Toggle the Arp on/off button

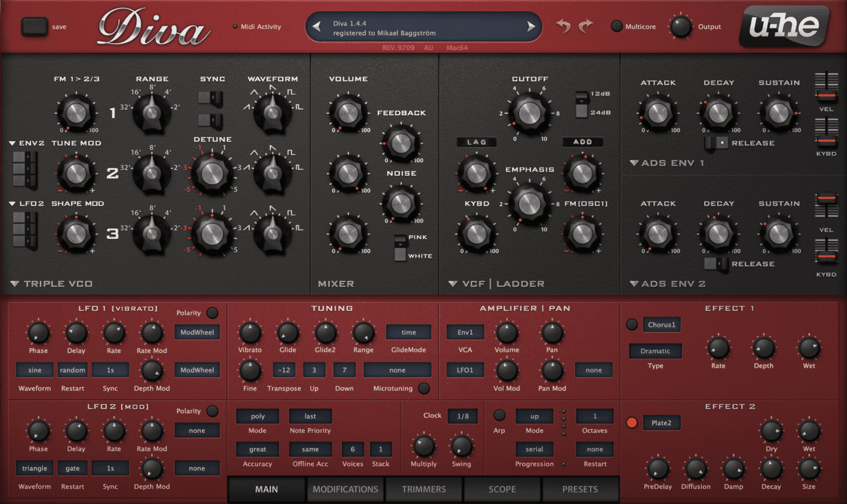pyautogui.click(x=499, y=415)
